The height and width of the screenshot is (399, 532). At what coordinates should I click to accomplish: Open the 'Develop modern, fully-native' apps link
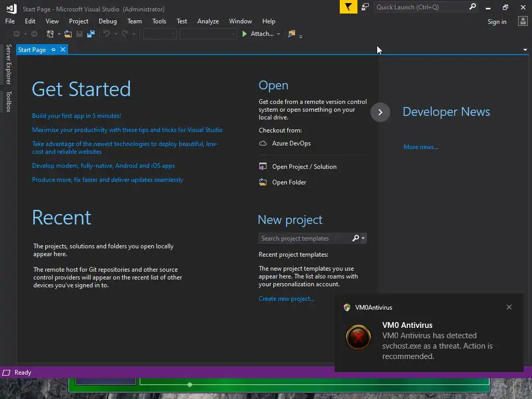(103, 166)
